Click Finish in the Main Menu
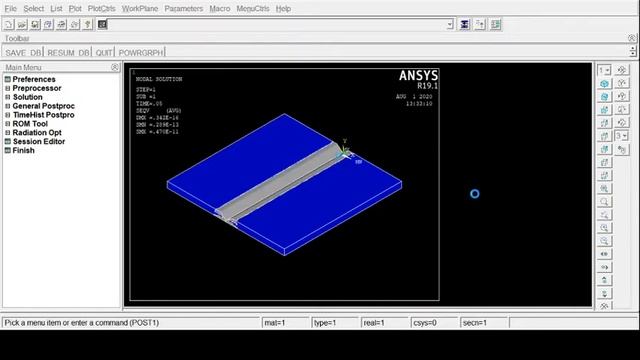Image resolution: width=640 pixels, height=360 pixels. pos(23,151)
